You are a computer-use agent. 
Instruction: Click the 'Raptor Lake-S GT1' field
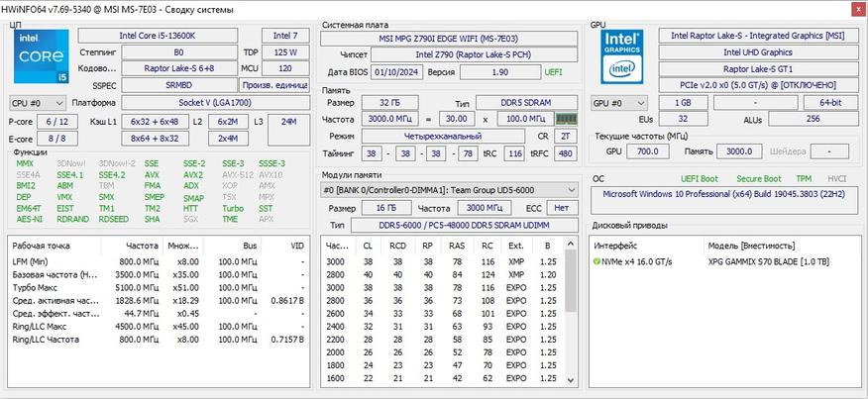758,69
